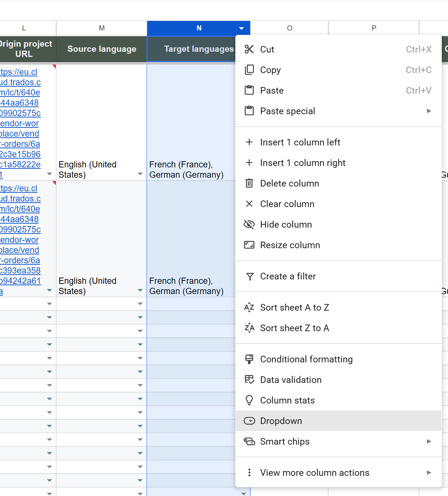Image resolution: width=448 pixels, height=496 pixels.
Task: Expand View more column actions submenu arrow
Action: [429, 473]
